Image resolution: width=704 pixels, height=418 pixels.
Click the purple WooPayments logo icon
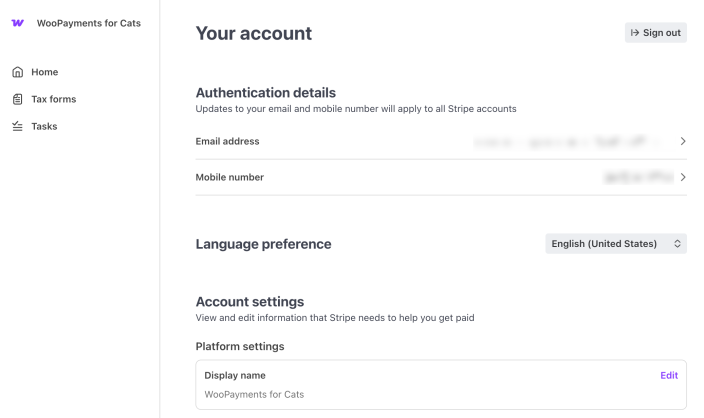pos(18,23)
